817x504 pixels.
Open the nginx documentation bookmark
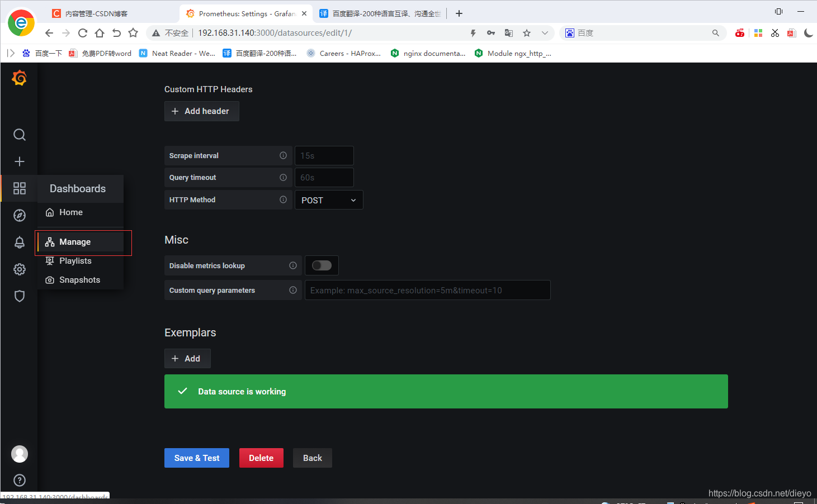point(428,53)
